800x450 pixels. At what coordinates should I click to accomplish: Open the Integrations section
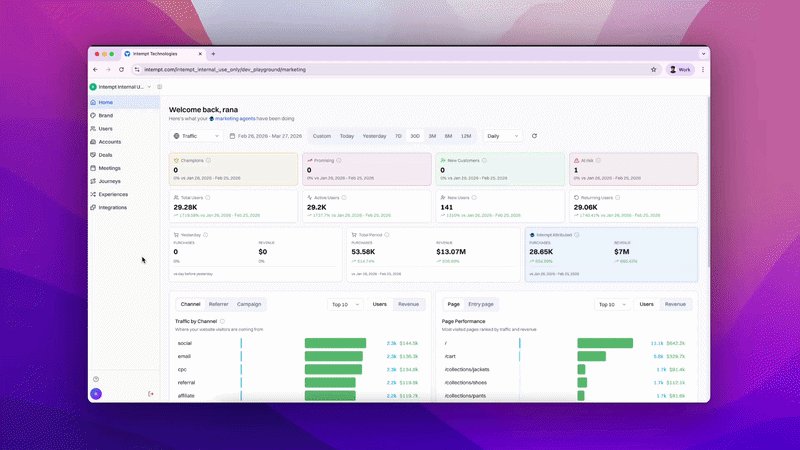124,208
